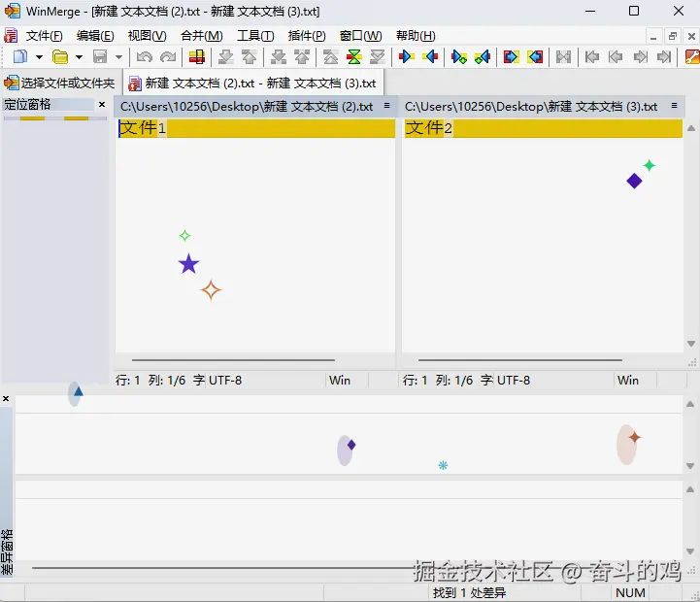The image size is (700, 602).
Task: Click the right pane's Win line-ending status
Action: (x=628, y=380)
